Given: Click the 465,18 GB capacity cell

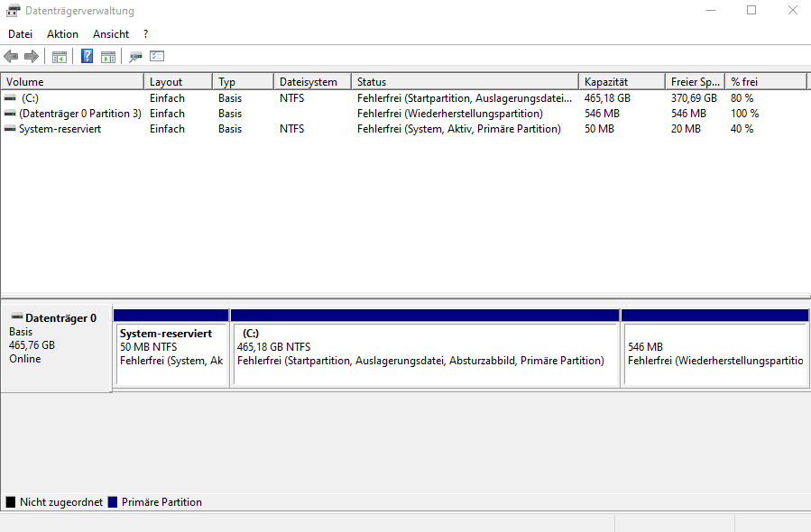Looking at the screenshot, I should (607, 97).
